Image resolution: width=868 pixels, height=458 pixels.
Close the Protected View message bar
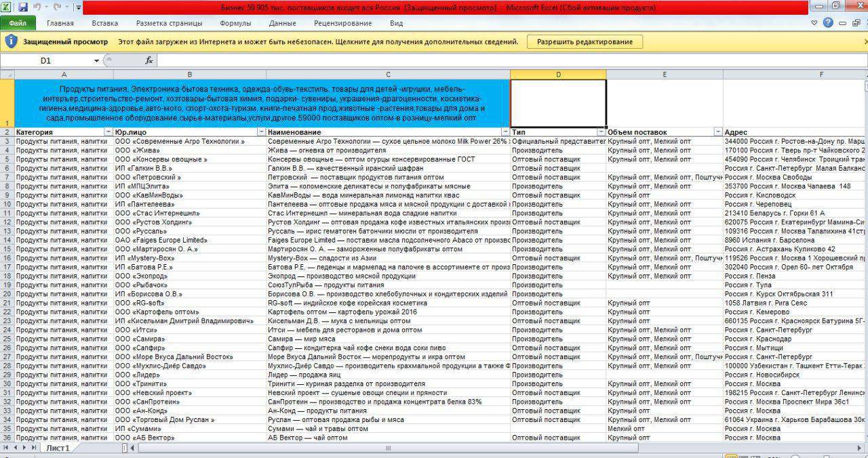[865, 42]
